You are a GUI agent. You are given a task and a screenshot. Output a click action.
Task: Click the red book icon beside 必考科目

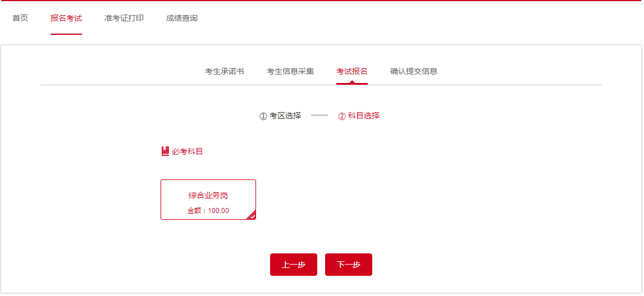[x=166, y=151]
